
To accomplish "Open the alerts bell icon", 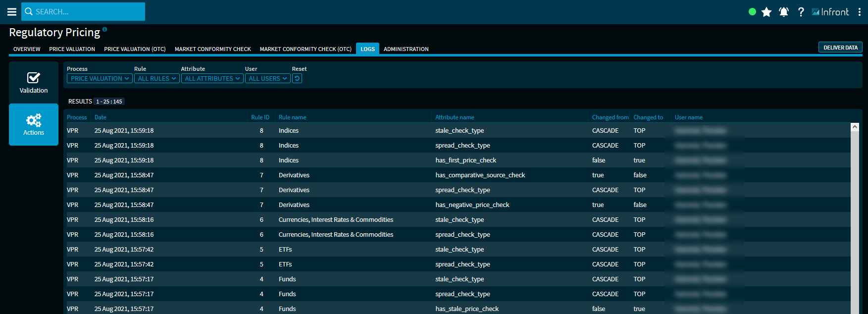I will [784, 12].
